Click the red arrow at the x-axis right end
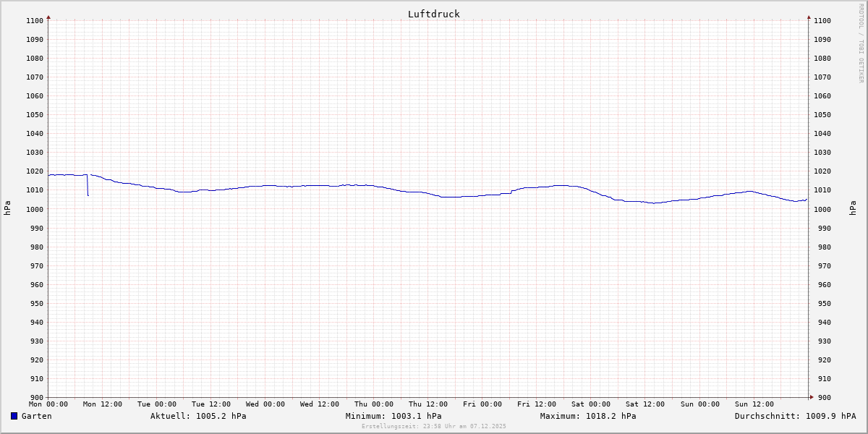 (x=812, y=396)
